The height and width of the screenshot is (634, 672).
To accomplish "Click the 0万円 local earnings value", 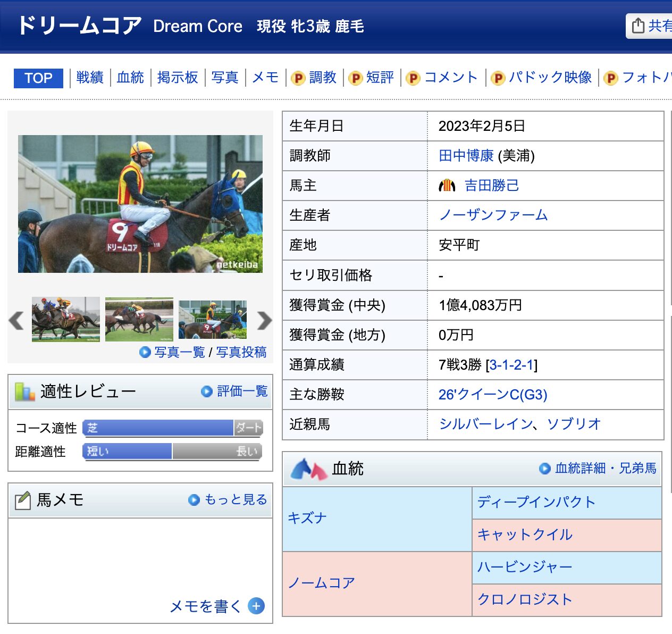I will click(x=456, y=335).
